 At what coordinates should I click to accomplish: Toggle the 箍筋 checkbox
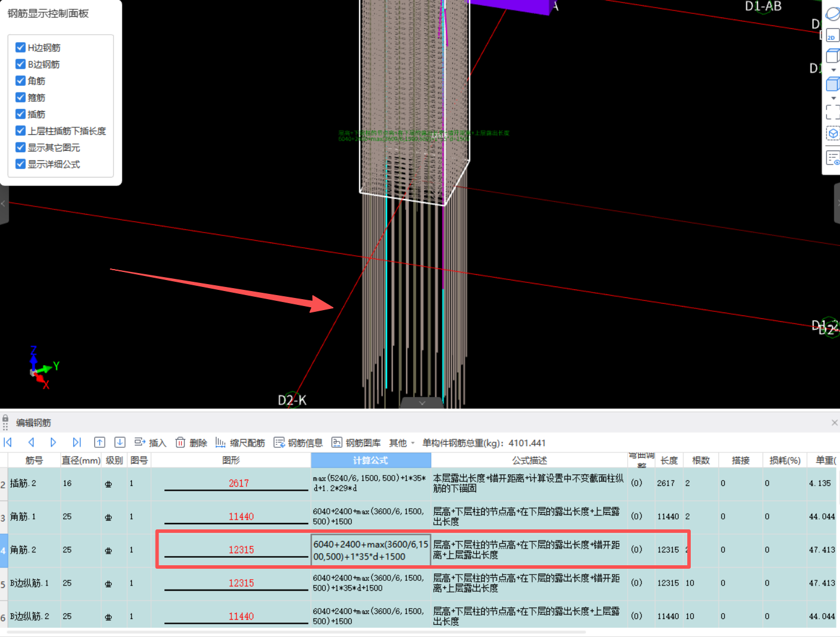pos(20,97)
